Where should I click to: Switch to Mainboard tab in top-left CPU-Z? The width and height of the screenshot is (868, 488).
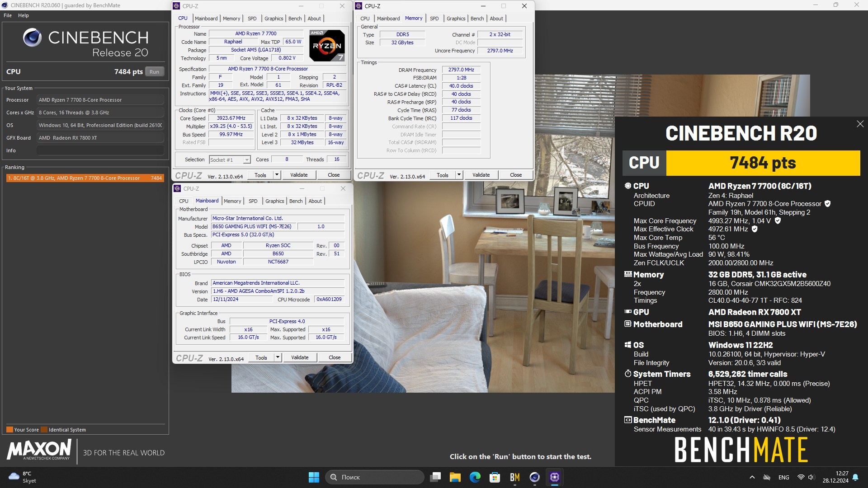tap(206, 19)
